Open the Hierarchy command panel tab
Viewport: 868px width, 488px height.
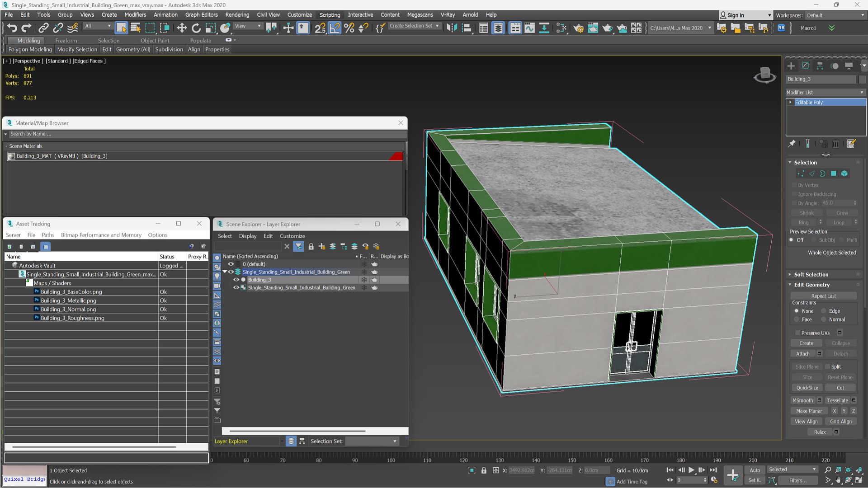[x=820, y=66]
